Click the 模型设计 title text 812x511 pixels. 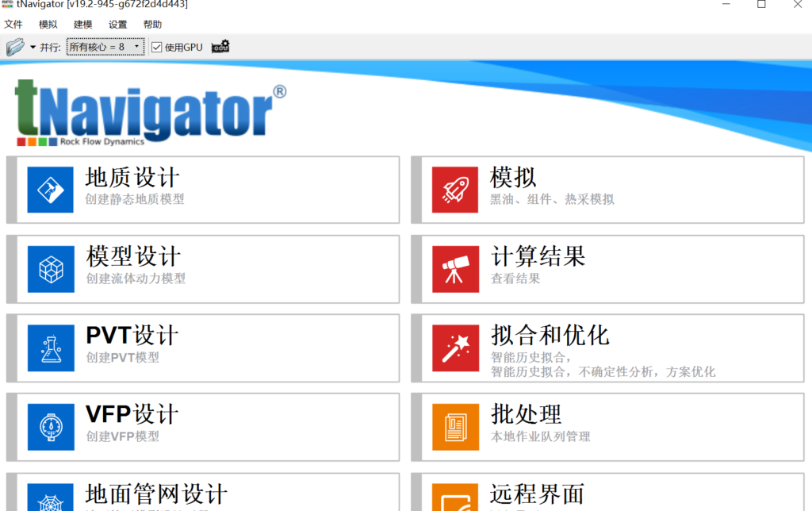tap(133, 256)
